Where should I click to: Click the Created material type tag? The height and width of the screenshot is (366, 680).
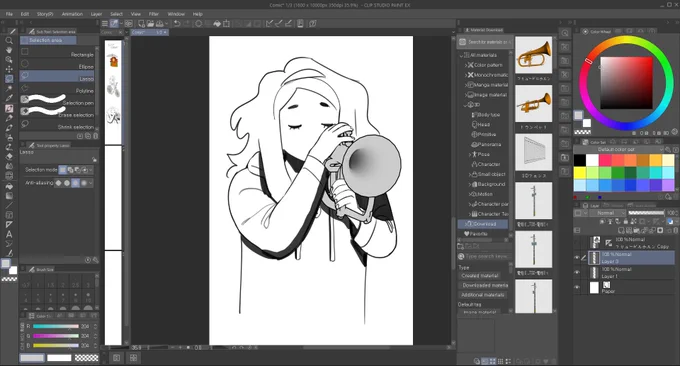pyautogui.click(x=480, y=276)
